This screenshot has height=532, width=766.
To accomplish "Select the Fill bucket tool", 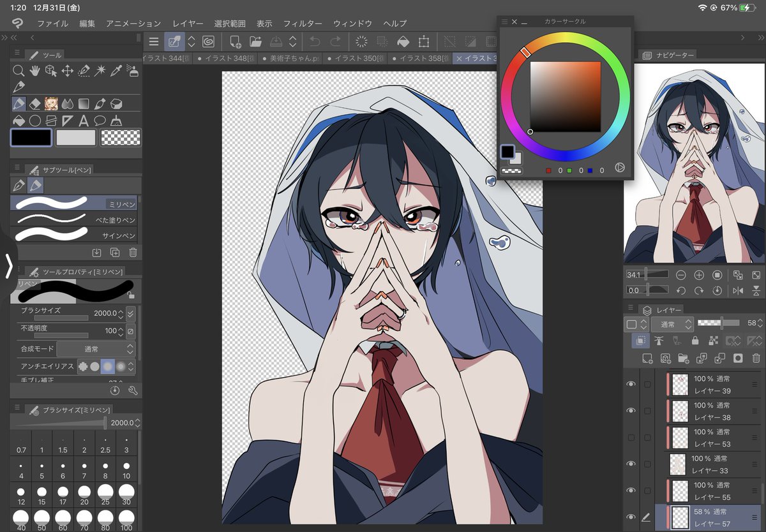I will (19, 120).
